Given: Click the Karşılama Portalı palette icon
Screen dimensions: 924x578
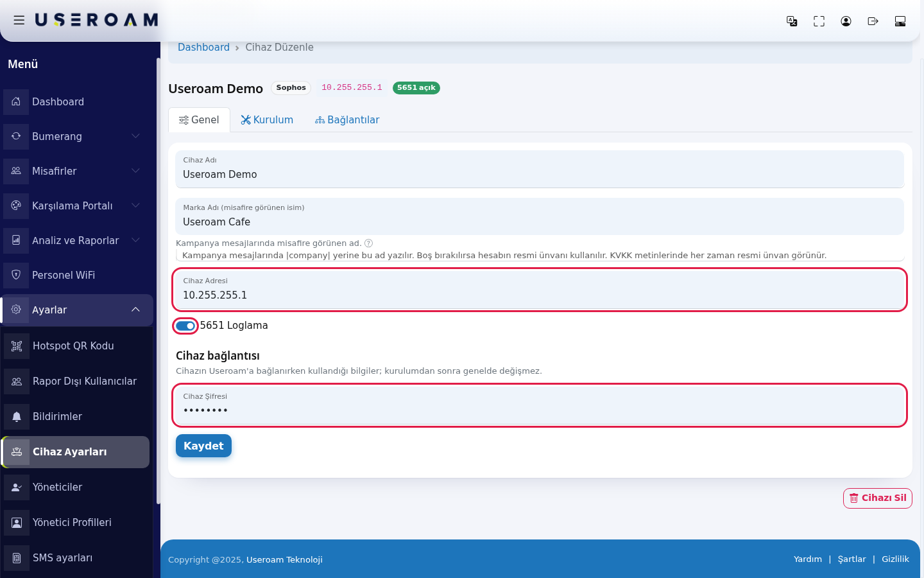Looking at the screenshot, I should point(16,206).
